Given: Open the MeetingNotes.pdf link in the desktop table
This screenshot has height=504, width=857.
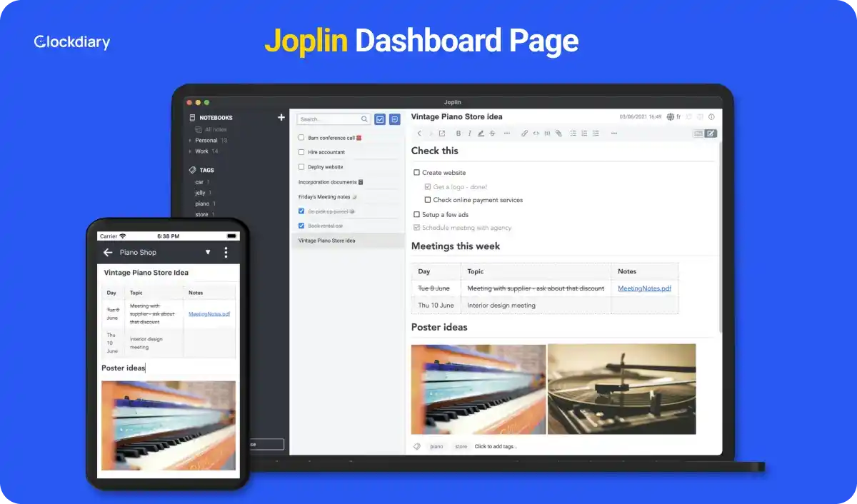Looking at the screenshot, I should 644,288.
